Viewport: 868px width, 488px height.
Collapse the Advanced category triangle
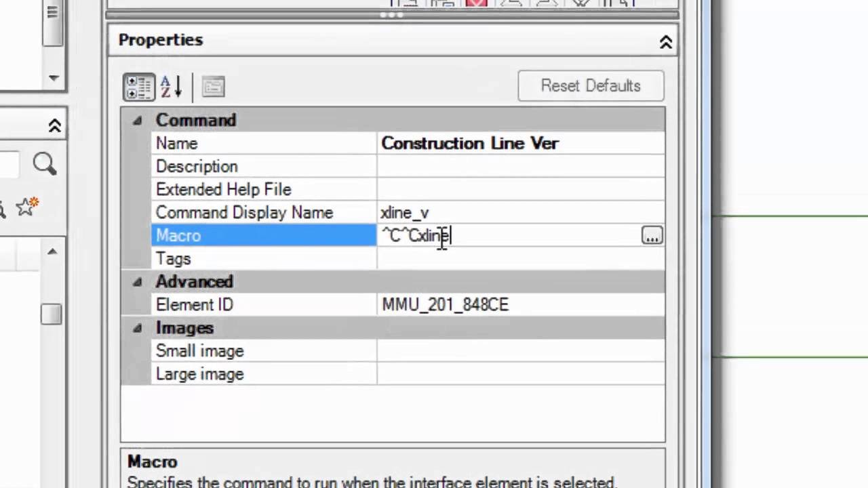[138, 282]
